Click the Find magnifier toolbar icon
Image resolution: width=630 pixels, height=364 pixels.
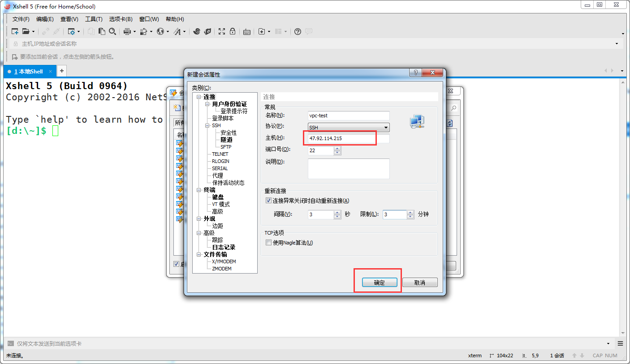112,31
